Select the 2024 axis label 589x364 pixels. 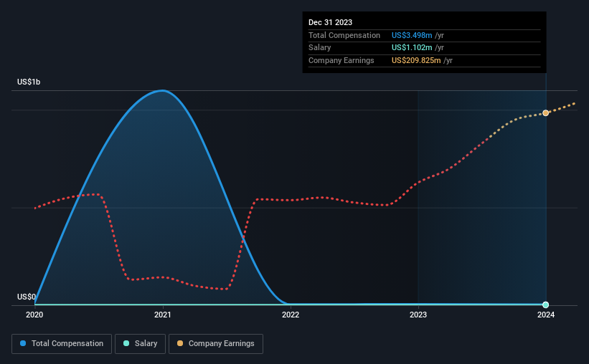[546, 315]
